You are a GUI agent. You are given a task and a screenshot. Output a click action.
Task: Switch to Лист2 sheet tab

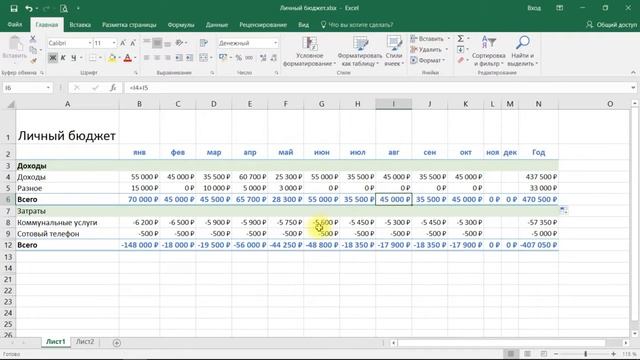[85, 342]
